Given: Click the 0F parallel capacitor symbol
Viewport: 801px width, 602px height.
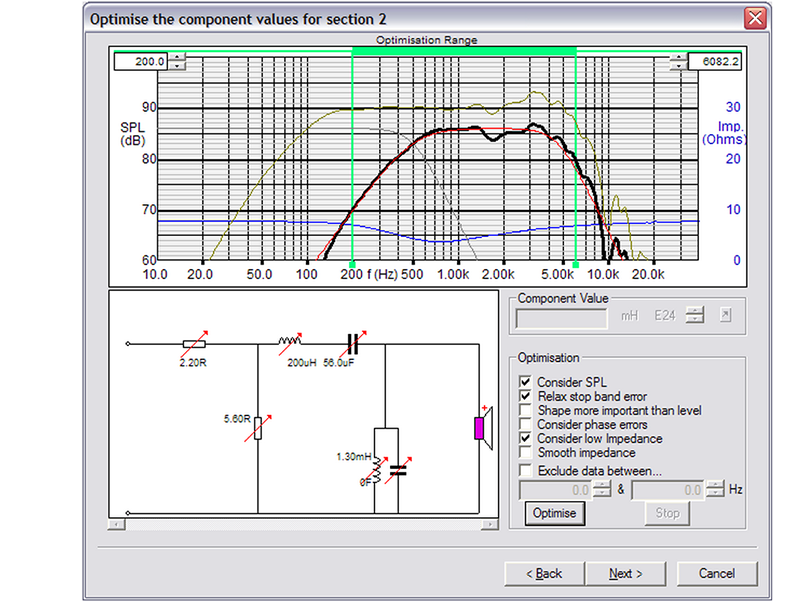Looking at the screenshot, I should [x=398, y=468].
